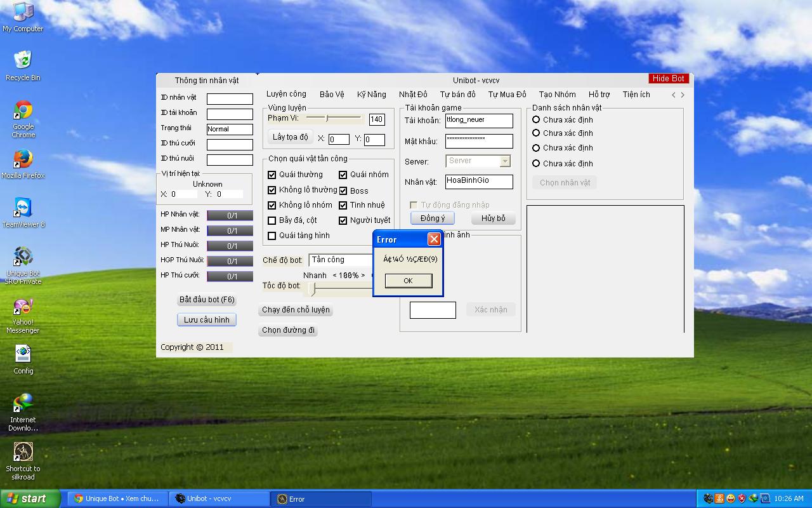
Task: Open the Server dropdown list
Action: click(x=505, y=161)
